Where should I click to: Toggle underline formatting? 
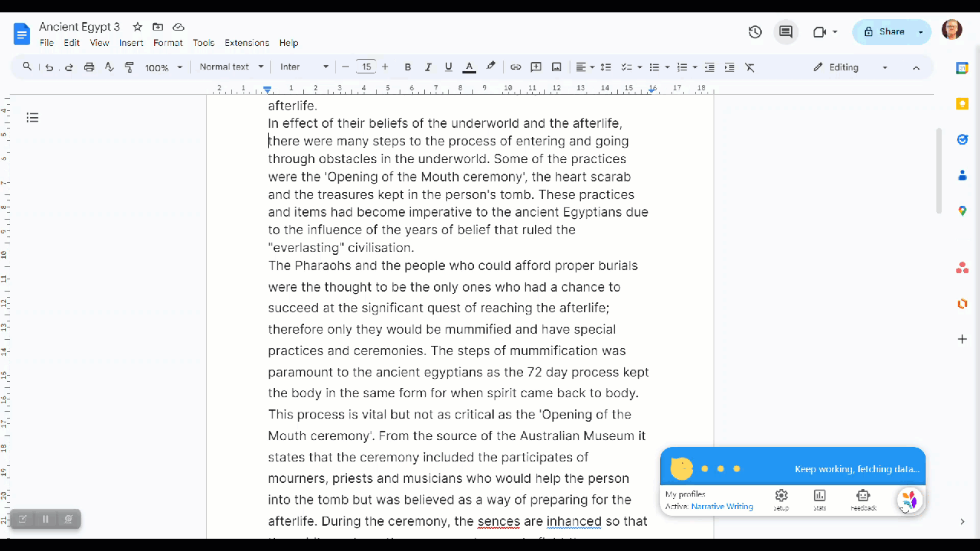pos(449,67)
